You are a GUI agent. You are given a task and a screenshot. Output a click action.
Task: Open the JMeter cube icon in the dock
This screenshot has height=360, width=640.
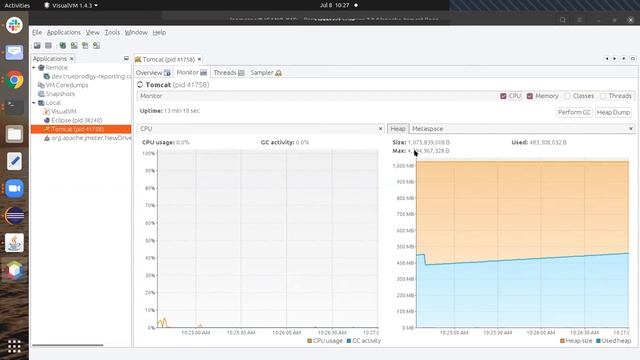point(14,270)
